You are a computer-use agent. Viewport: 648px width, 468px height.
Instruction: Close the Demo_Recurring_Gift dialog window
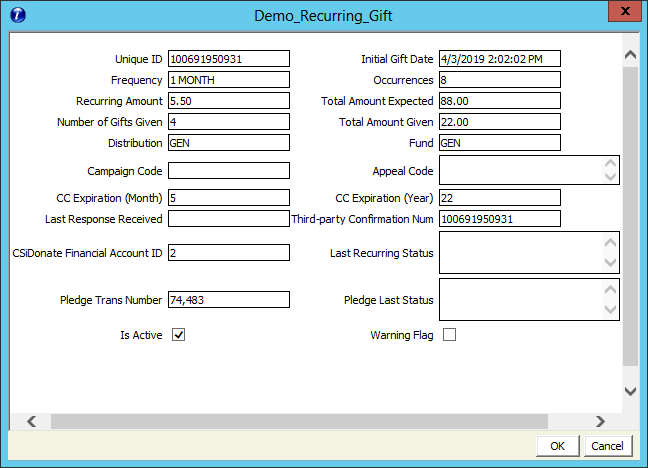[621, 13]
